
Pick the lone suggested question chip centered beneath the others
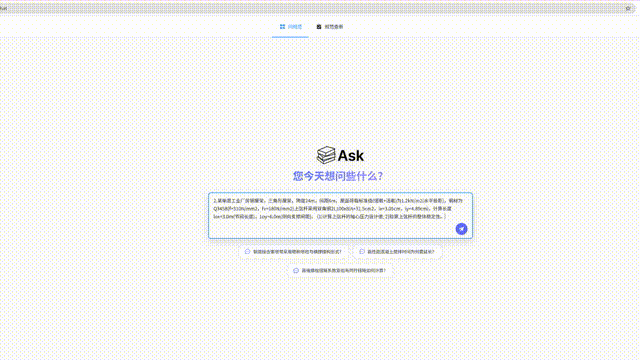(x=340, y=271)
